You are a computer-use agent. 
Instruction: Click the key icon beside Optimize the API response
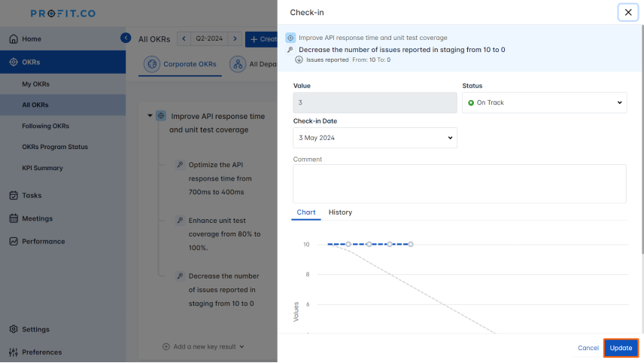pyautogui.click(x=180, y=164)
